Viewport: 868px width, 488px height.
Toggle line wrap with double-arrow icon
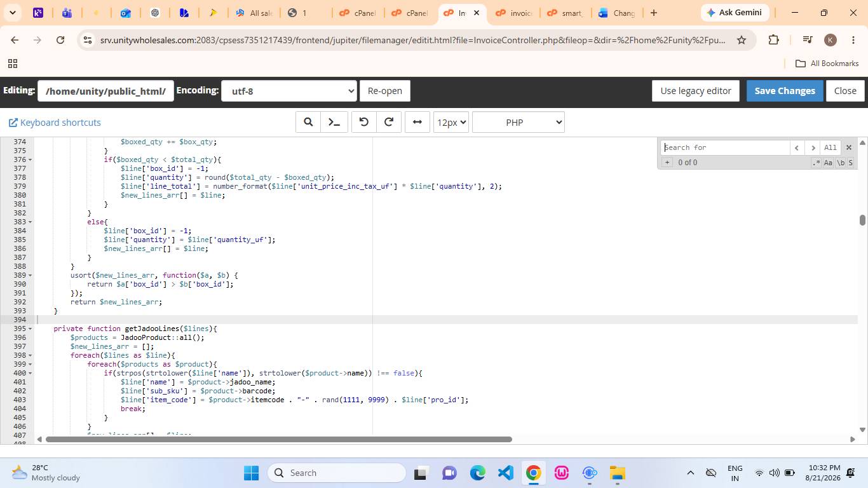[417, 122]
